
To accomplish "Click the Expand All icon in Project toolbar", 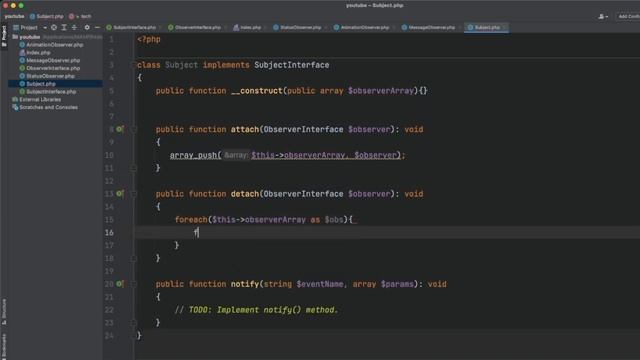I will click(x=64, y=27).
